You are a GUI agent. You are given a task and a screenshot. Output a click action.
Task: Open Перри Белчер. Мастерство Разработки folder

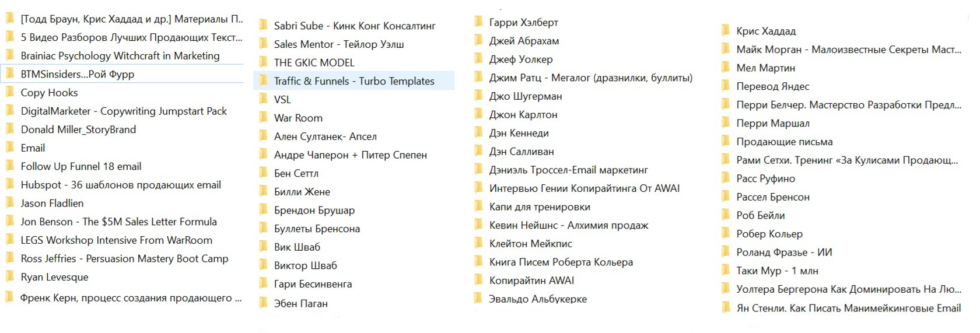[849, 105]
